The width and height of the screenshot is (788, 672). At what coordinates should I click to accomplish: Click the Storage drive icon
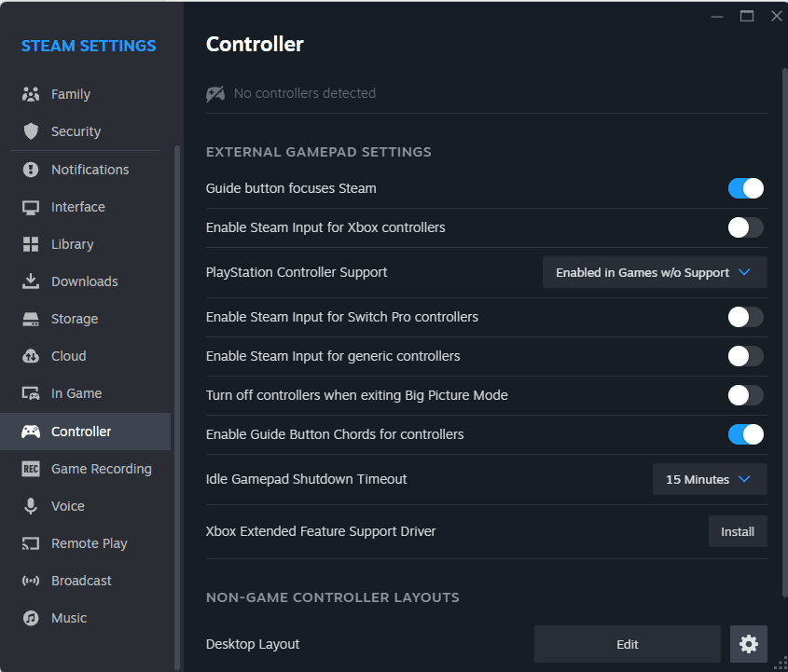coord(31,319)
